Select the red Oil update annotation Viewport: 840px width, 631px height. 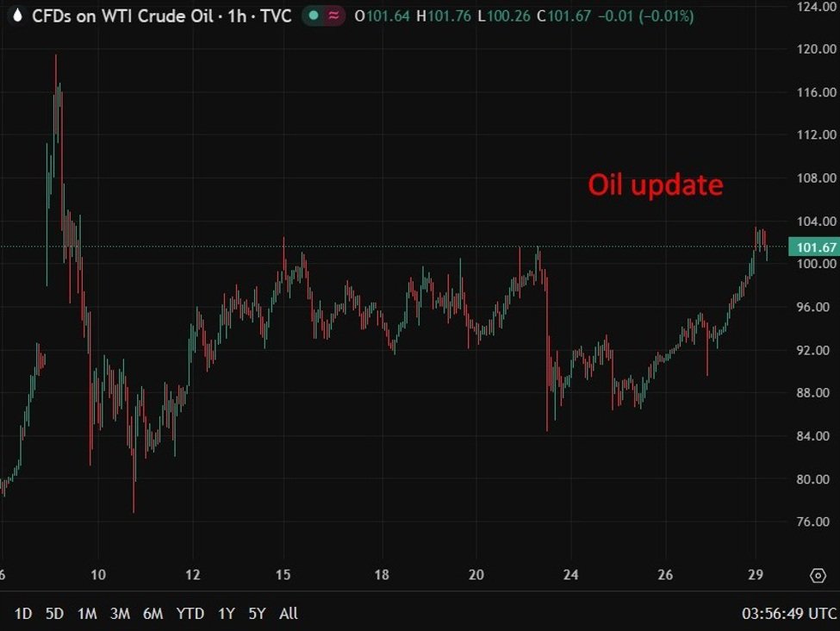click(656, 184)
